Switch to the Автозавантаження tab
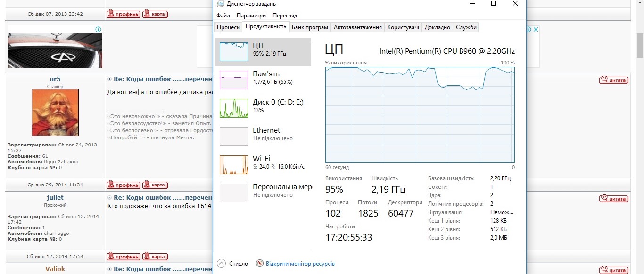Image resolution: width=644 pixels, height=274 pixels. tap(358, 27)
